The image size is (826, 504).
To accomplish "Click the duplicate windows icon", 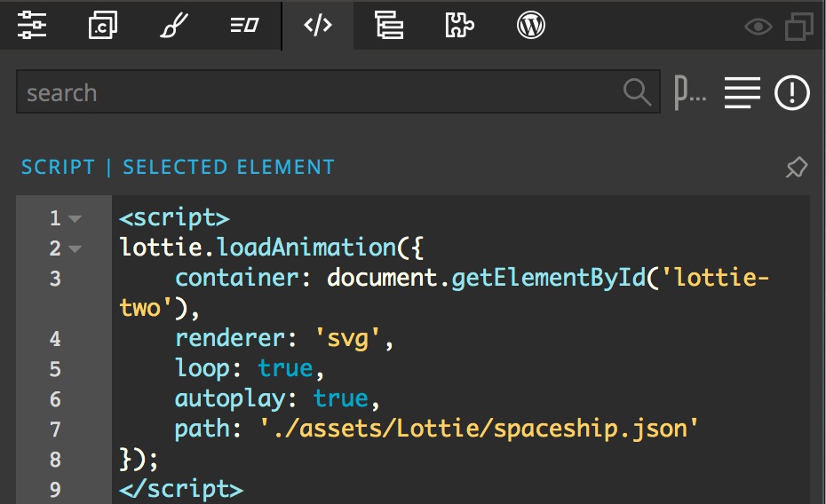I will 799,26.
